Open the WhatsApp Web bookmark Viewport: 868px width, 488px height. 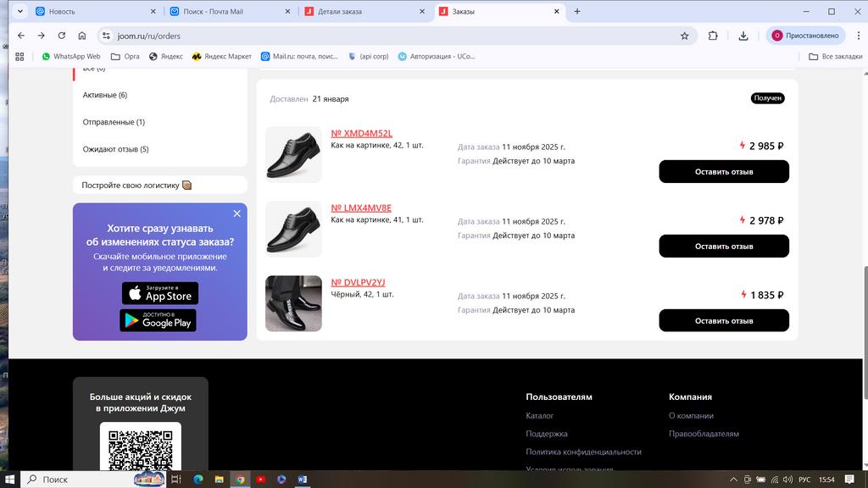71,57
